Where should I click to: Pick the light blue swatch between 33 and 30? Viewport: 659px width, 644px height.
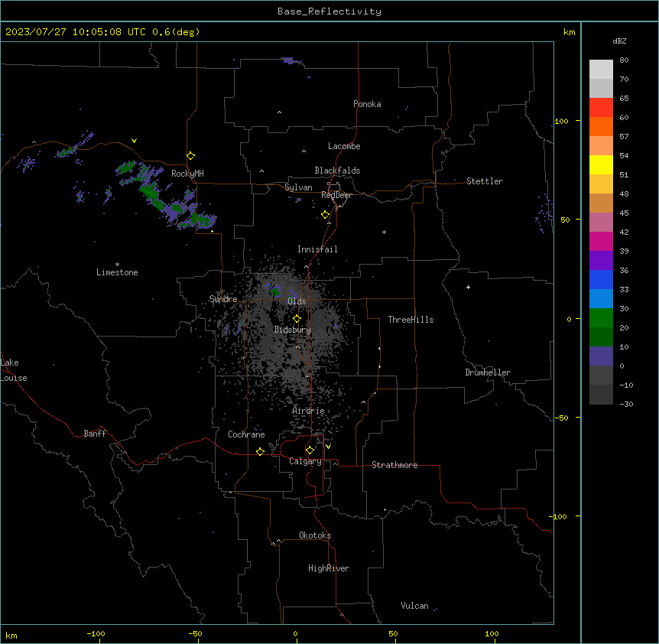(601, 298)
